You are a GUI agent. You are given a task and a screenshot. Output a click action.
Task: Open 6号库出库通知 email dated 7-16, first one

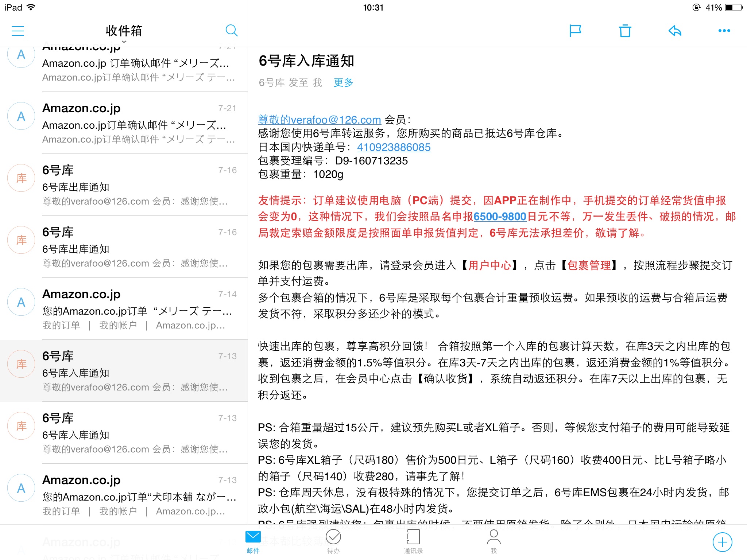tap(124, 185)
